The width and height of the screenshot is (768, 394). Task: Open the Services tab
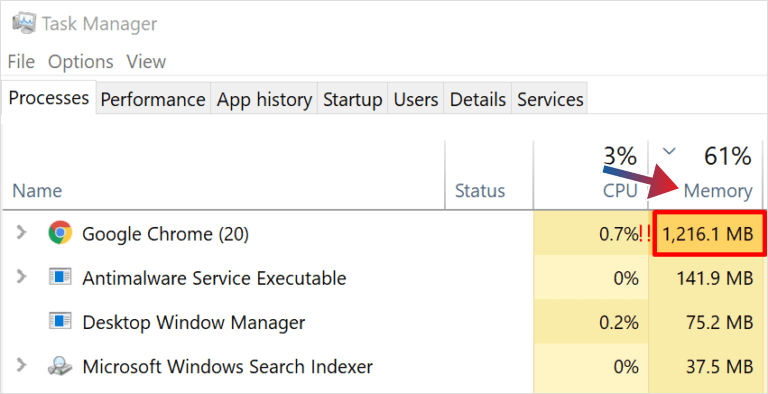coord(550,99)
